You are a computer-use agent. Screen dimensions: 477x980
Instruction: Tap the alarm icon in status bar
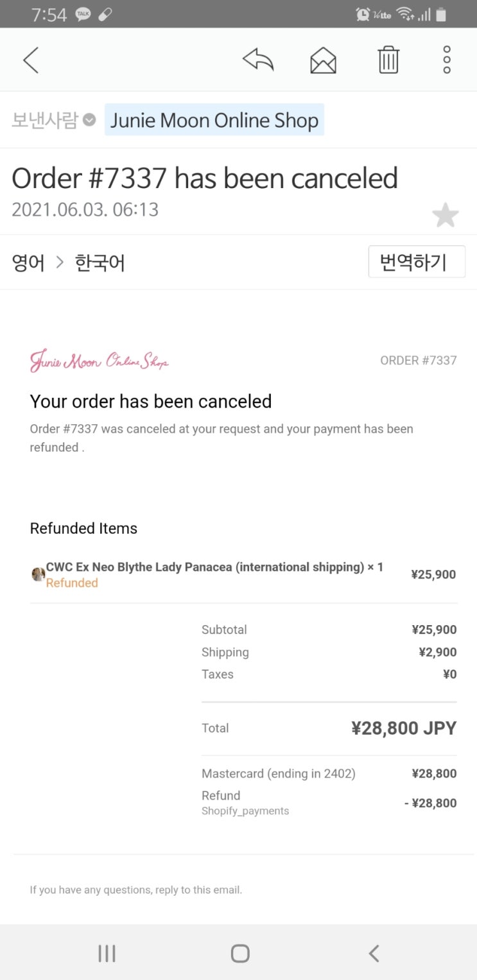(x=363, y=14)
